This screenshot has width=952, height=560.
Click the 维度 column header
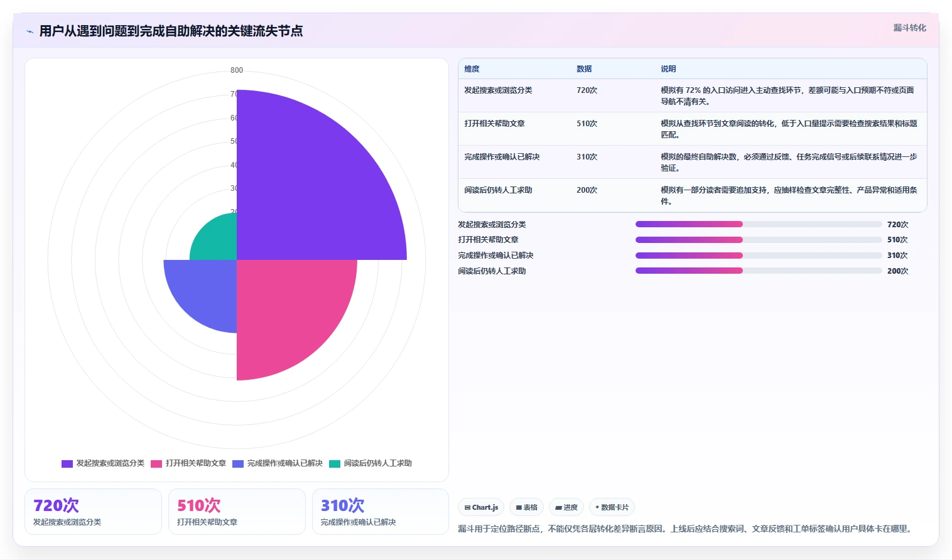coord(472,69)
